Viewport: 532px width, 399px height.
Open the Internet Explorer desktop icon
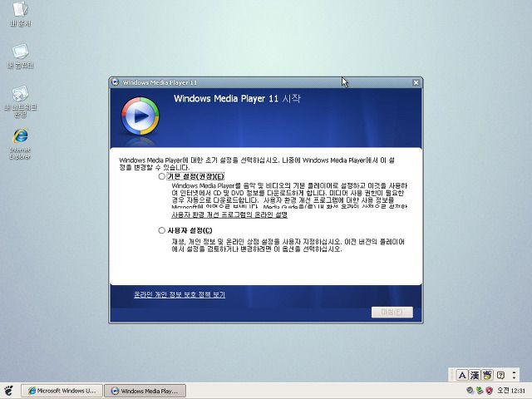(x=20, y=144)
